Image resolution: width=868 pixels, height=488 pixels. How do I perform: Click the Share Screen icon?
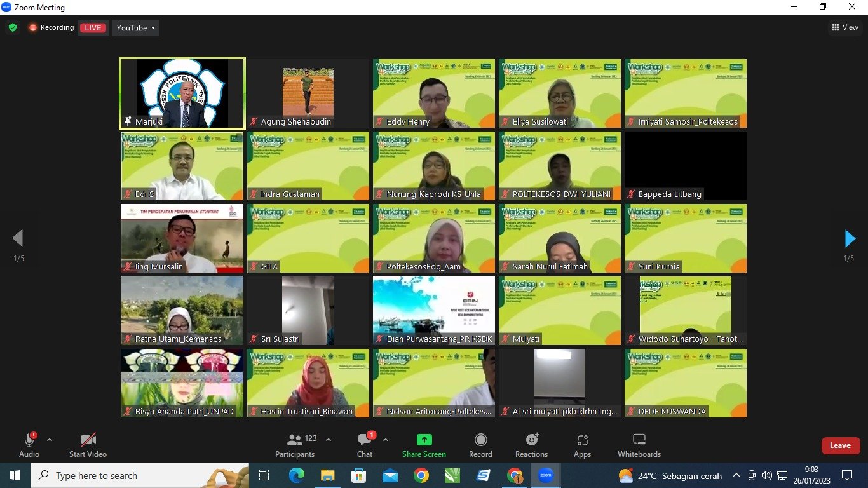(424, 440)
